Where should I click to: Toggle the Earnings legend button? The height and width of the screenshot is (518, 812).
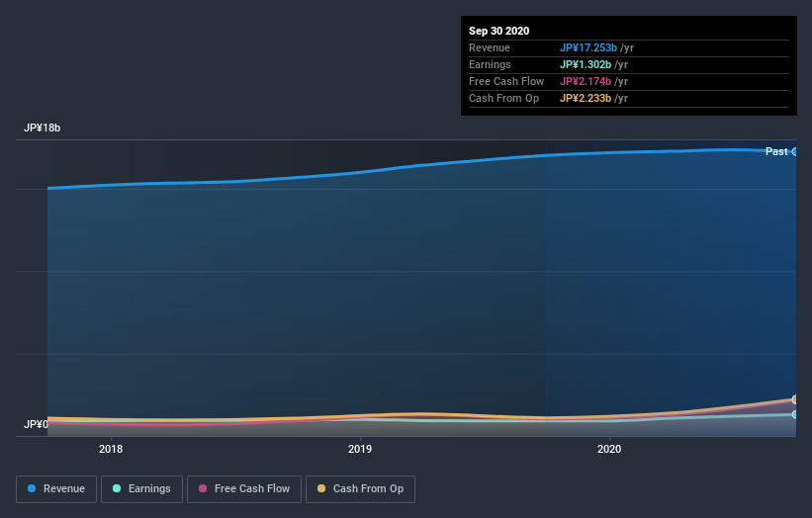tap(141, 489)
